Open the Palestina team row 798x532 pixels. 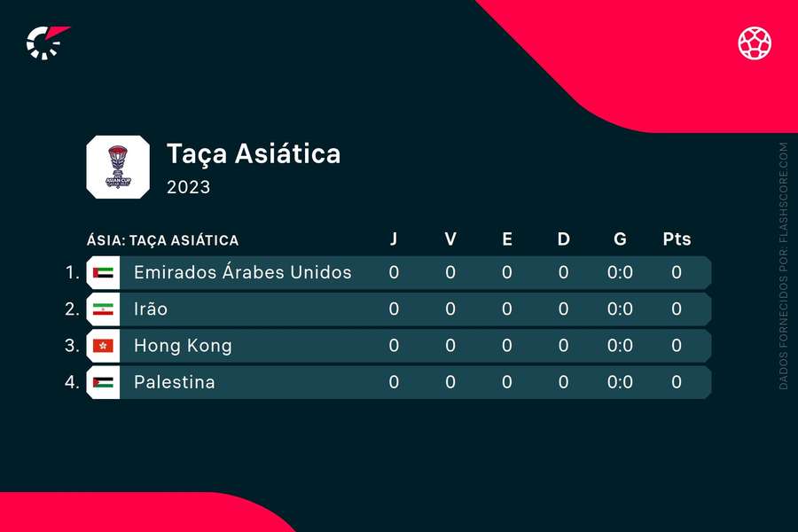click(398, 383)
